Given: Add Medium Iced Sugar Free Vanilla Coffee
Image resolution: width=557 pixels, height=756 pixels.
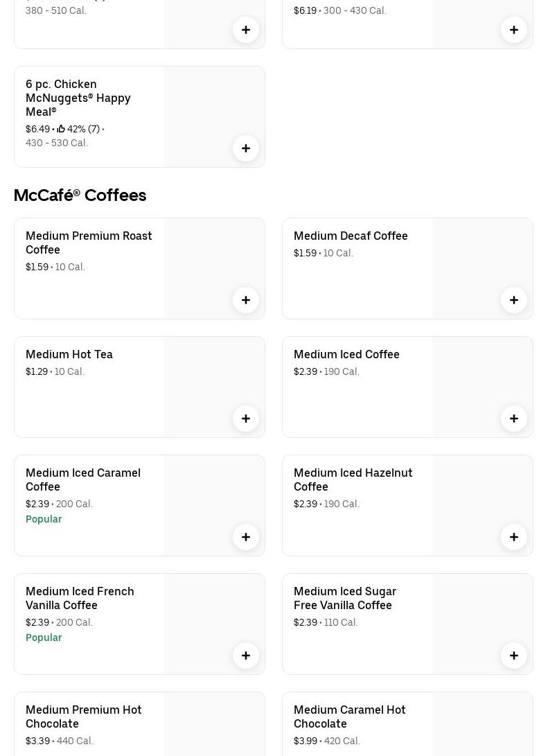Looking at the screenshot, I should (513, 656).
